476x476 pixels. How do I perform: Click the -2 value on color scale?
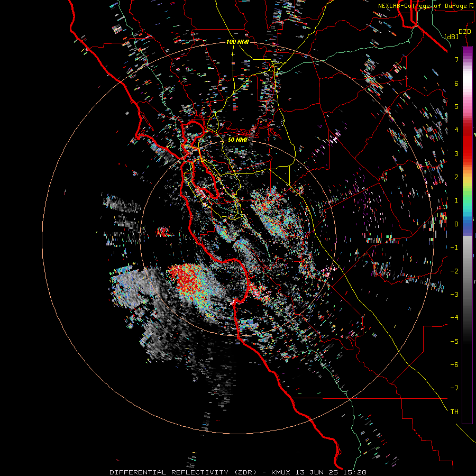454,271
